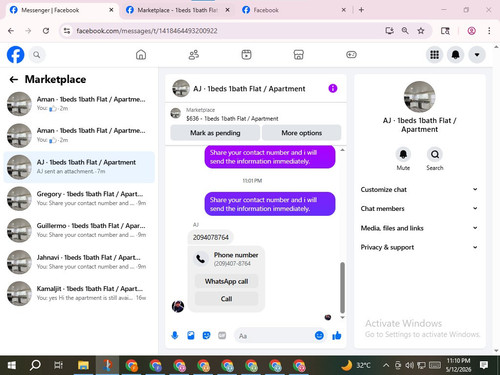Open the Chrome three-dot menu
Screen dimensions: 500x375
[489, 31]
